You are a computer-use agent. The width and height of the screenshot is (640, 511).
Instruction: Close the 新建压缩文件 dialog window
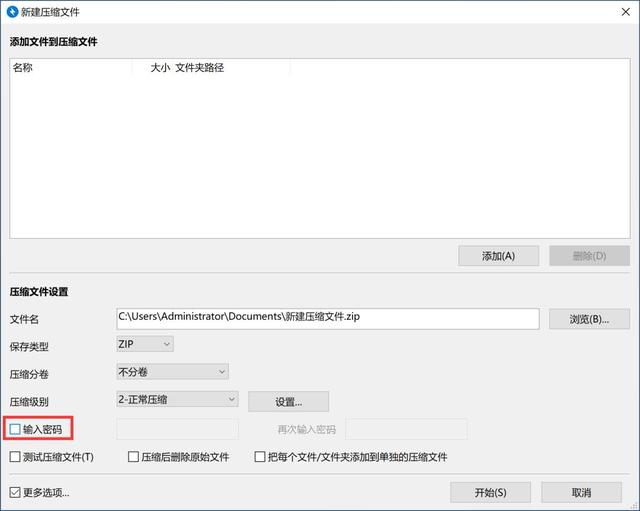pyautogui.click(x=626, y=12)
